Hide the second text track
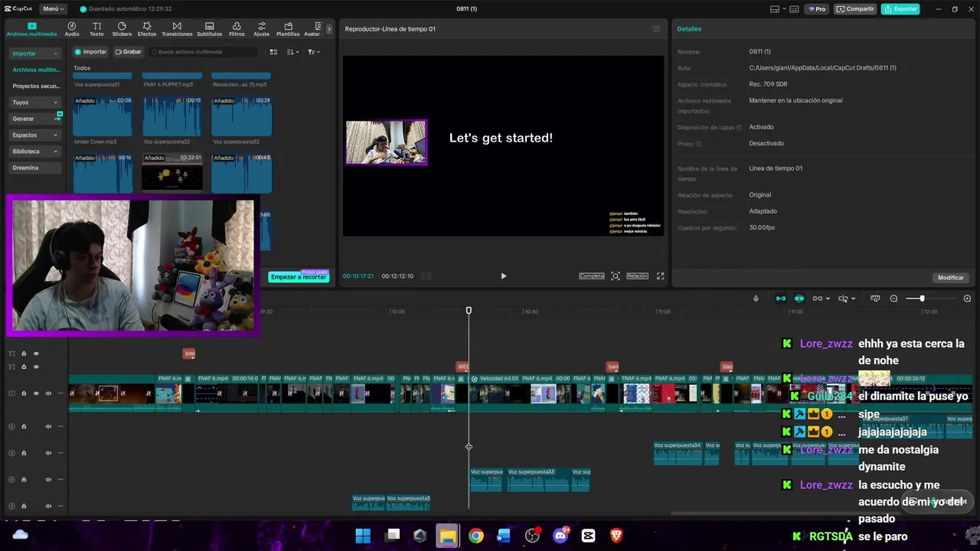Image resolution: width=980 pixels, height=551 pixels. 36,367
